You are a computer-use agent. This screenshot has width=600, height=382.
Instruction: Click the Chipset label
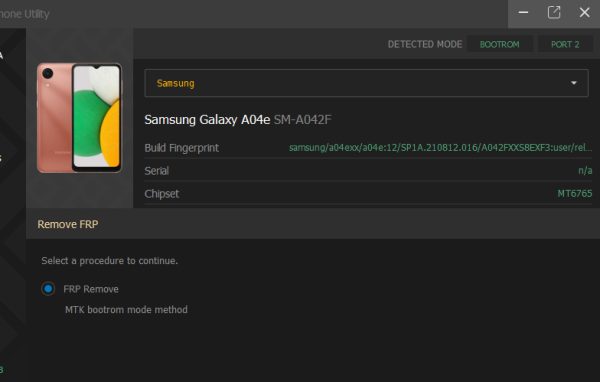pyautogui.click(x=161, y=194)
